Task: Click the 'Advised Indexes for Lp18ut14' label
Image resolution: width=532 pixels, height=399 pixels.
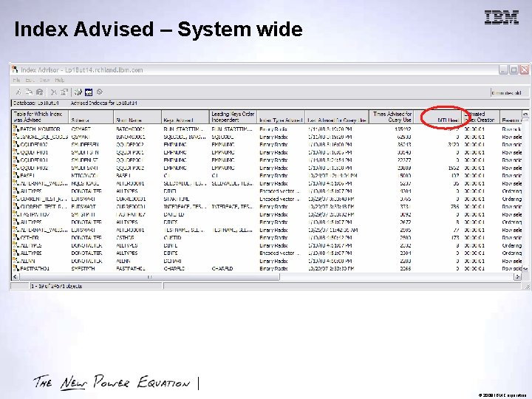Action: (x=104, y=103)
